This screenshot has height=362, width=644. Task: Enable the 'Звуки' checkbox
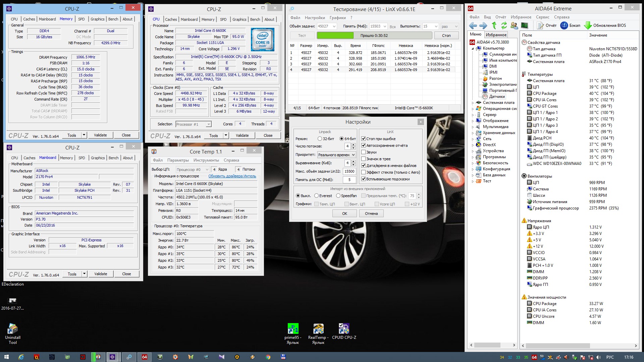click(x=363, y=152)
